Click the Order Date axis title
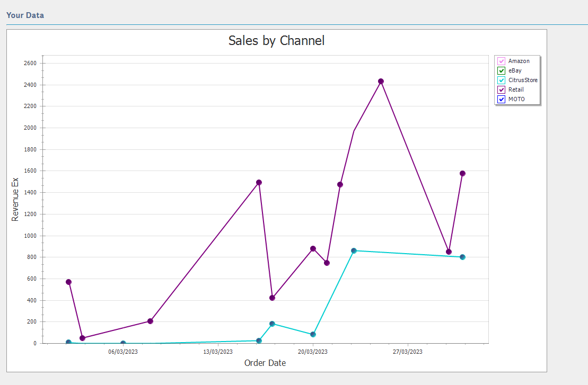Viewport: 588px width, 385px height. click(265, 363)
